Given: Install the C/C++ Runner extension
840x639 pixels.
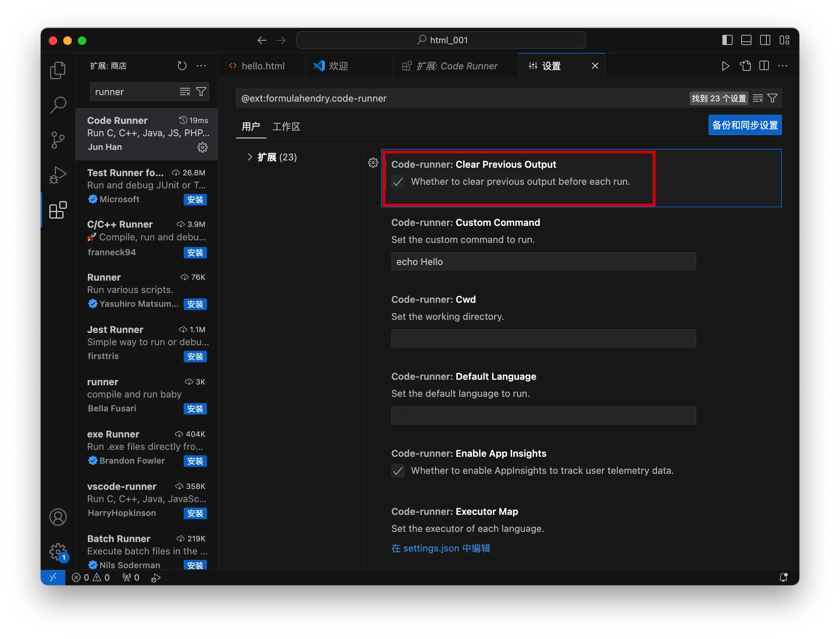Looking at the screenshot, I should (195, 253).
